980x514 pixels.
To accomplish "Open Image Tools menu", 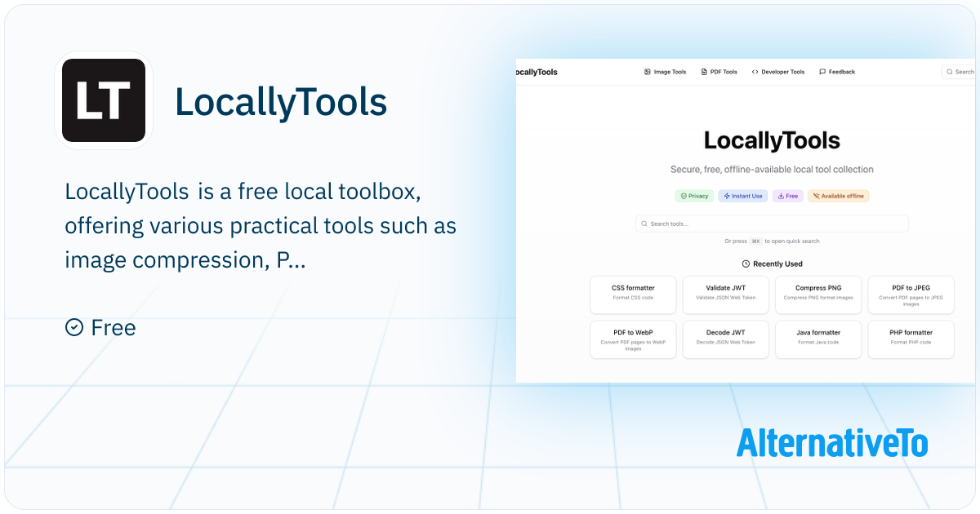I will (666, 72).
